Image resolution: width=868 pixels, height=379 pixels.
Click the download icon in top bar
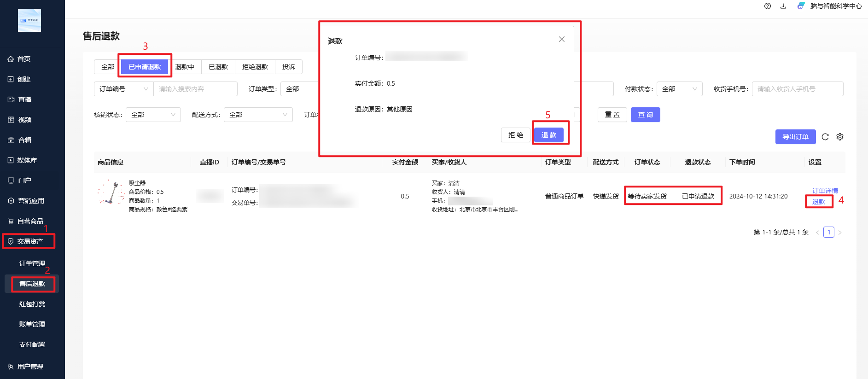click(x=783, y=6)
